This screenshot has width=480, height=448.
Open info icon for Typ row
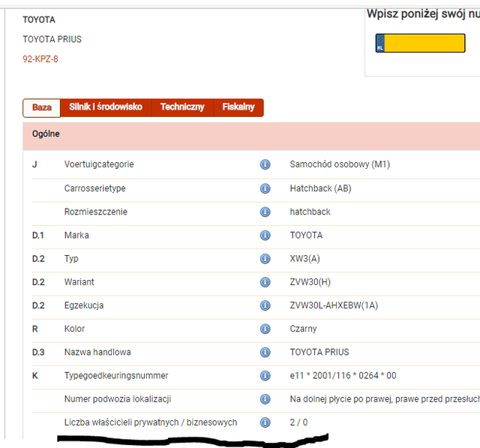[265, 259]
